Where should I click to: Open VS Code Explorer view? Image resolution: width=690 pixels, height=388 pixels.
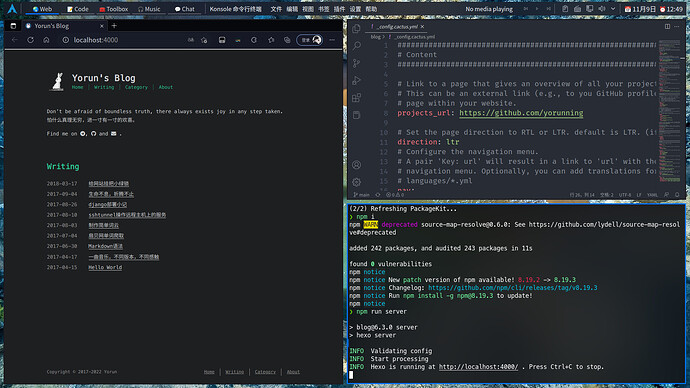[x=356, y=29]
